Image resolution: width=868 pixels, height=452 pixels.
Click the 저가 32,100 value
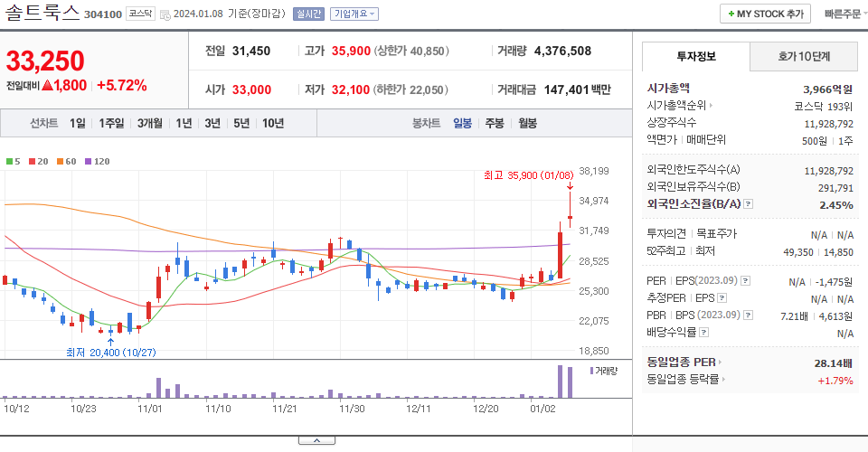point(351,89)
